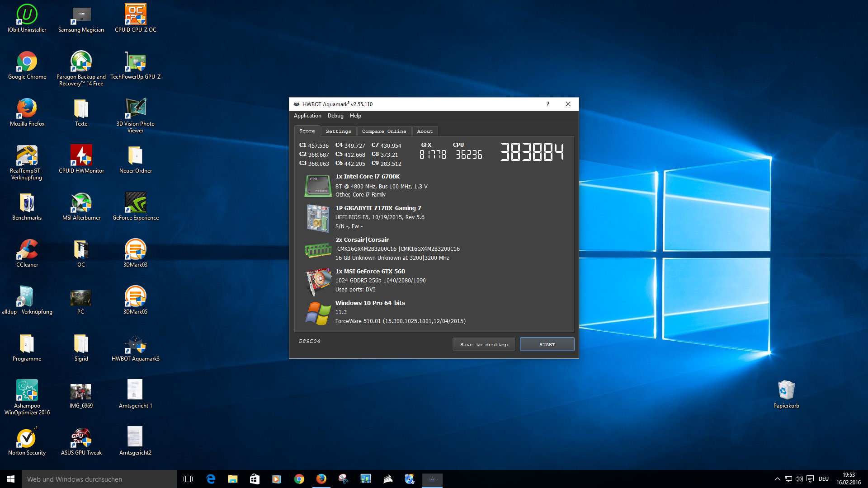The image size is (868, 488).
Task: Open Microsoft Edge from taskbar
Action: 211,479
